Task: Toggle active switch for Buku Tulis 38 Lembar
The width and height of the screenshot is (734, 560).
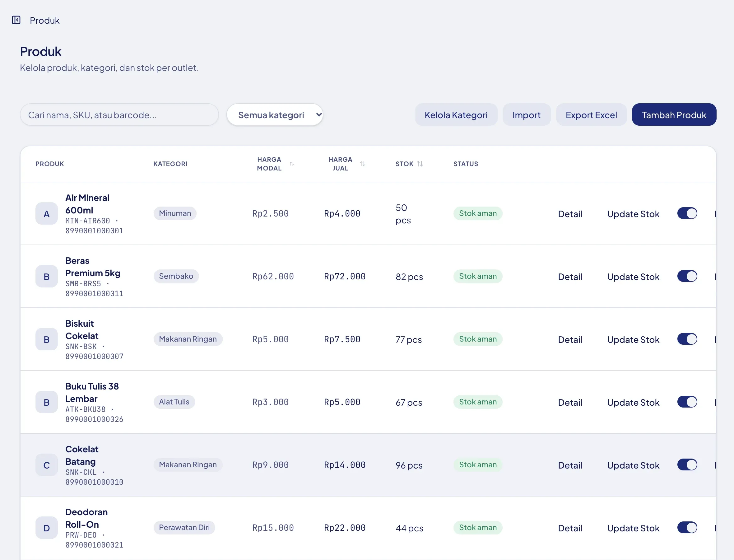Action: (687, 402)
